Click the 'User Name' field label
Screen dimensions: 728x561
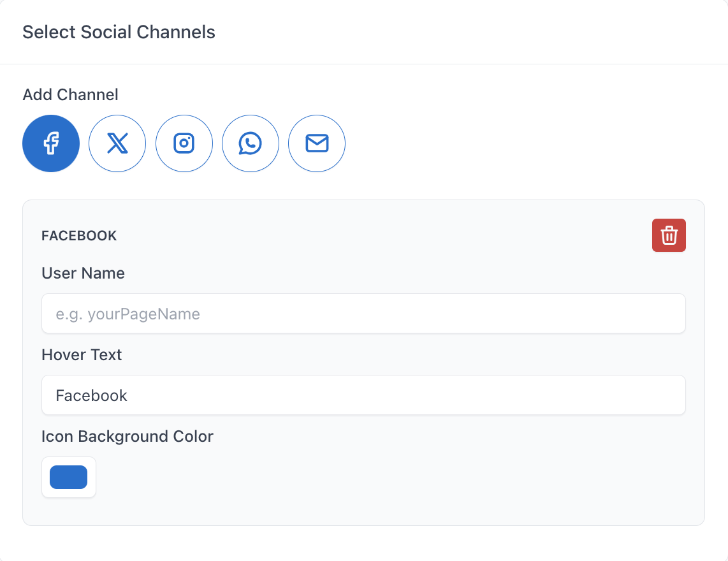coord(83,273)
